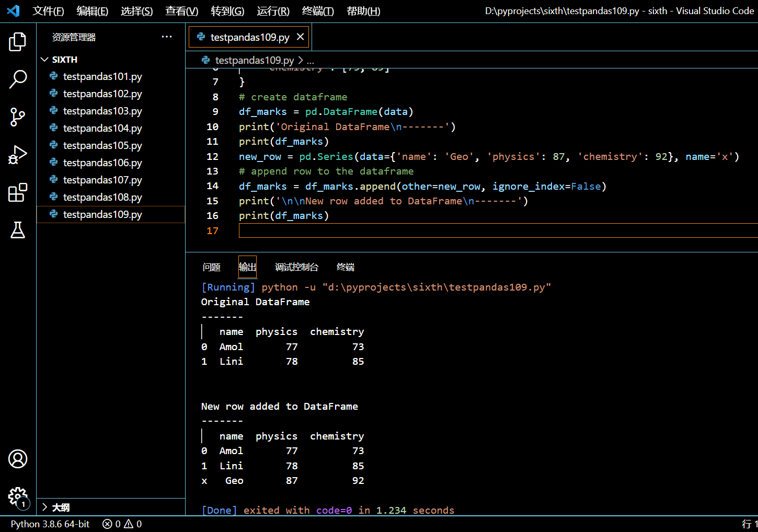758x532 pixels.
Task: Click line number 14 in gutter
Action: 212,186
